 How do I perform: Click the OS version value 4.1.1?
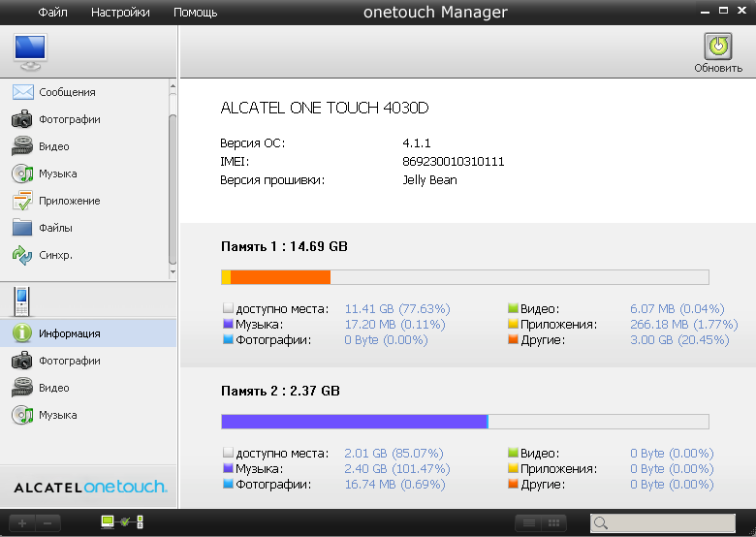pos(417,143)
